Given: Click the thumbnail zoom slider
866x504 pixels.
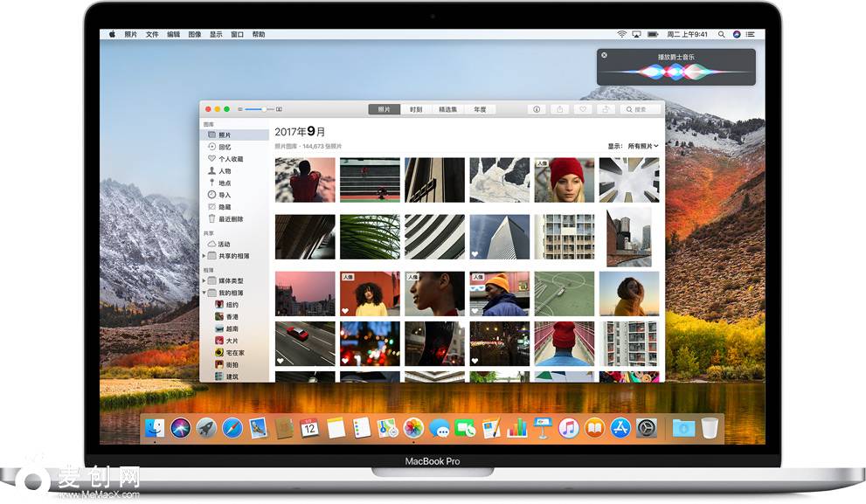Looking at the screenshot, I should coord(259,109).
